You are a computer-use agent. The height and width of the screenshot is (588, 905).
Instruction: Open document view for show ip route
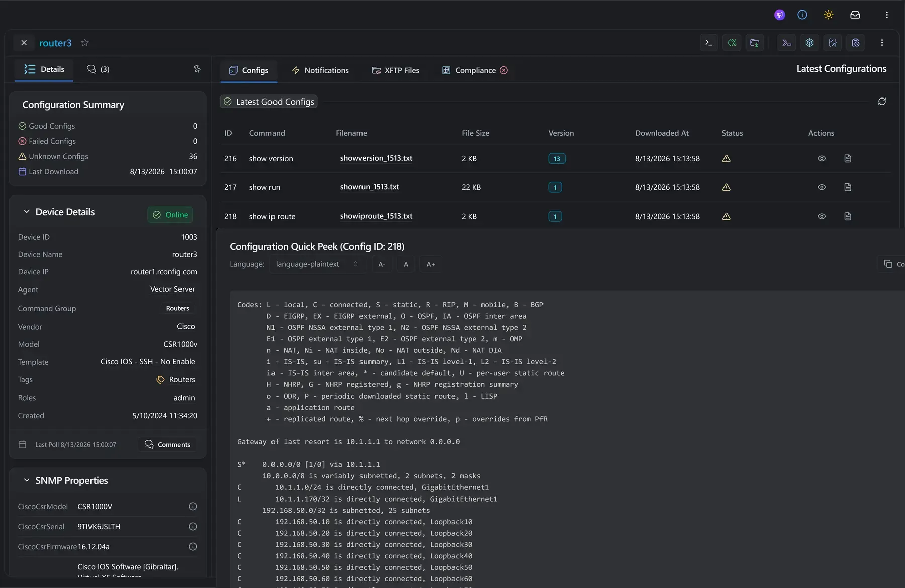pos(848,217)
